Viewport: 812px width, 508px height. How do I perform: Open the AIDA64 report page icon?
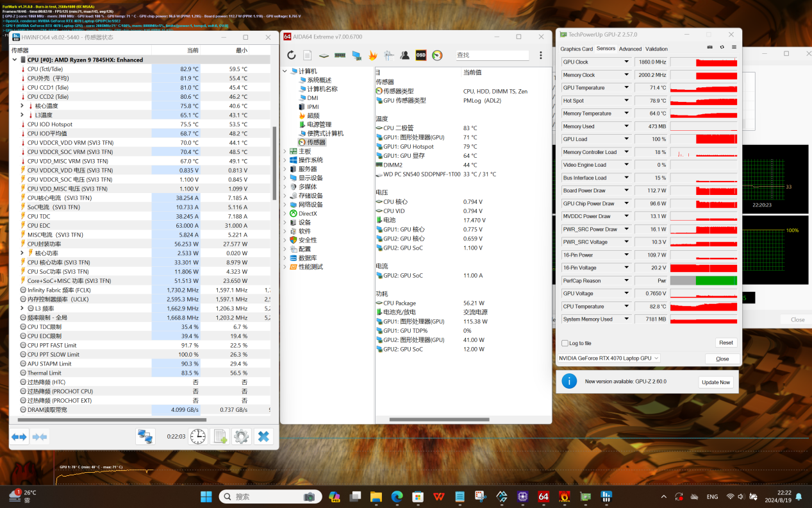click(x=308, y=55)
